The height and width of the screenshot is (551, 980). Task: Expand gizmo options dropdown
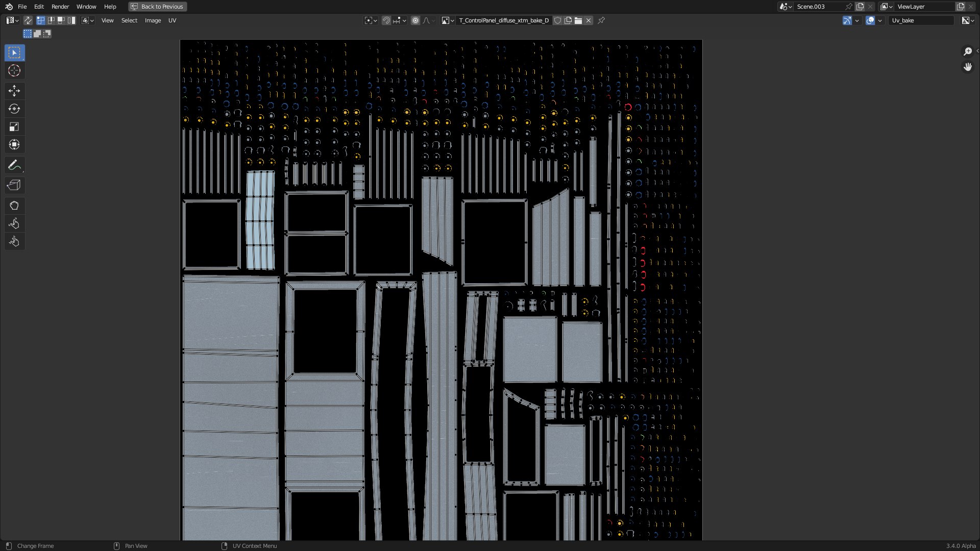(857, 20)
